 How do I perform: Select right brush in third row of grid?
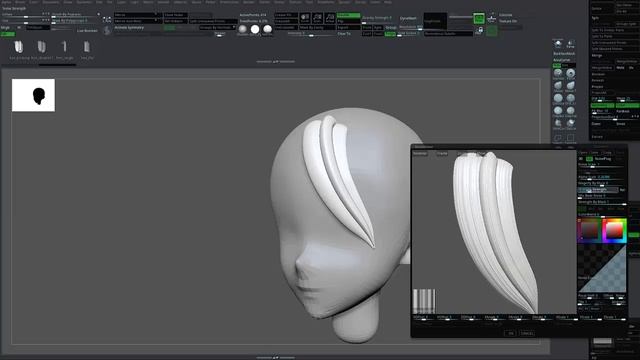coord(571,98)
